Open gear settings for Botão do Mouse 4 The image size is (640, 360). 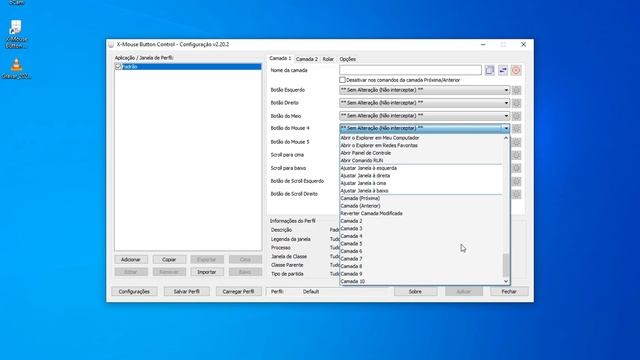(516, 129)
